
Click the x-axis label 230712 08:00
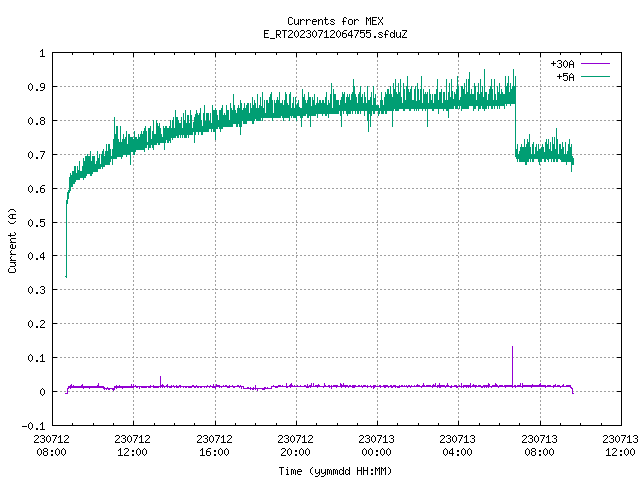click(51, 445)
